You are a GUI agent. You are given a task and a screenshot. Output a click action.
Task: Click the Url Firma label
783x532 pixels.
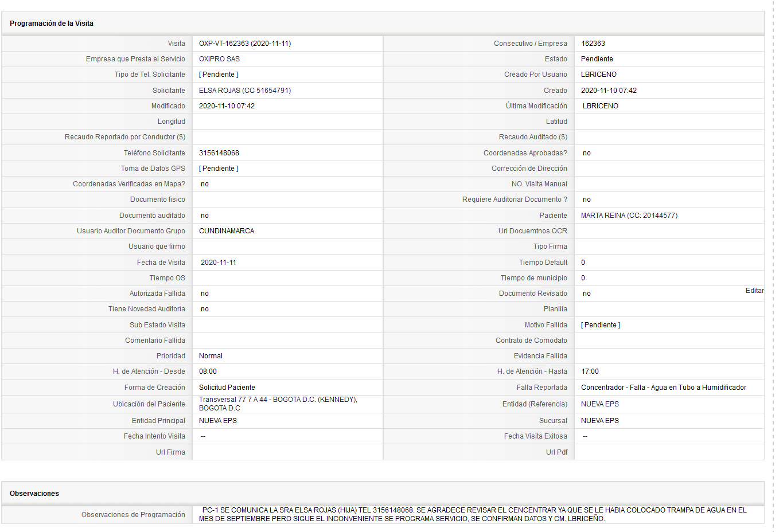coord(170,452)
